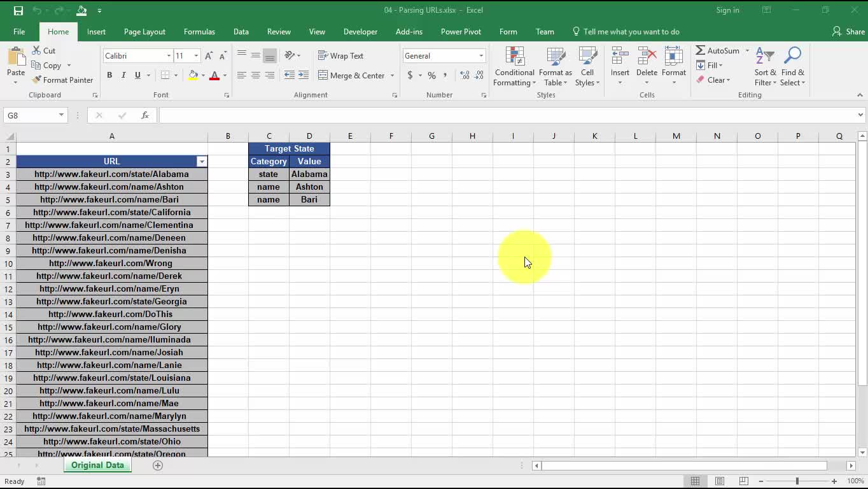Screen dimensions: 868x489
Task: Open Conditional Formatting menu
Action: click(x=514, y=67)
